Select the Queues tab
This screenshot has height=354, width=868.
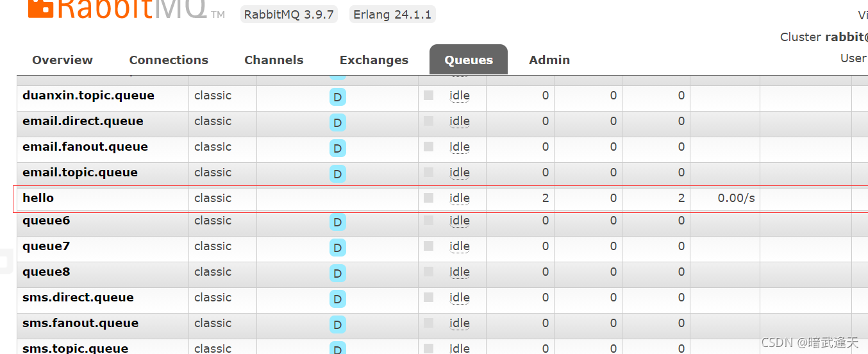click(469, 60)
